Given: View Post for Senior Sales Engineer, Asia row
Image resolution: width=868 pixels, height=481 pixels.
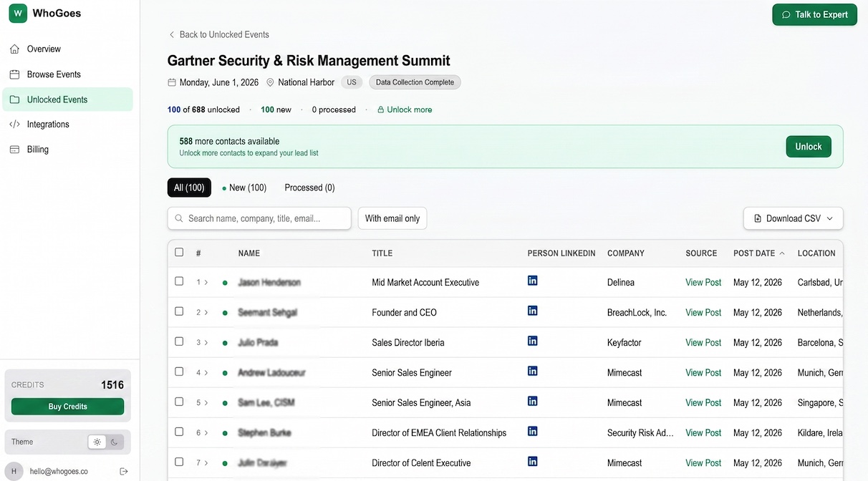Looking at the screenshot, I should (703, 403).
